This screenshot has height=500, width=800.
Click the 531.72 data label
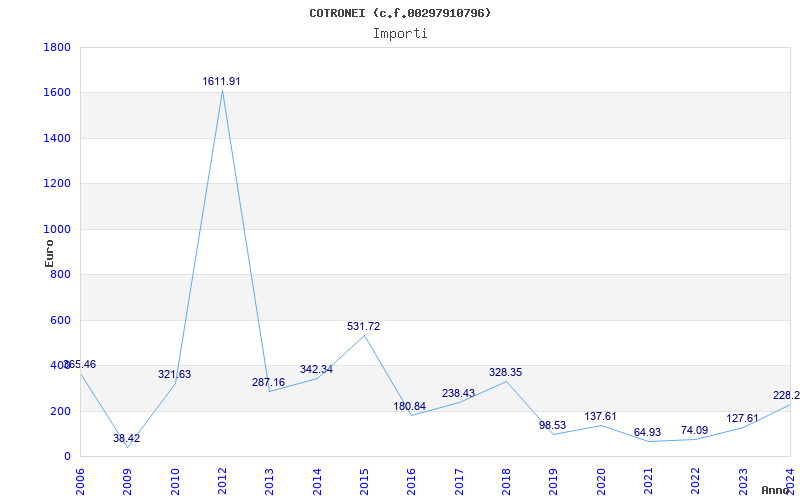364,327
